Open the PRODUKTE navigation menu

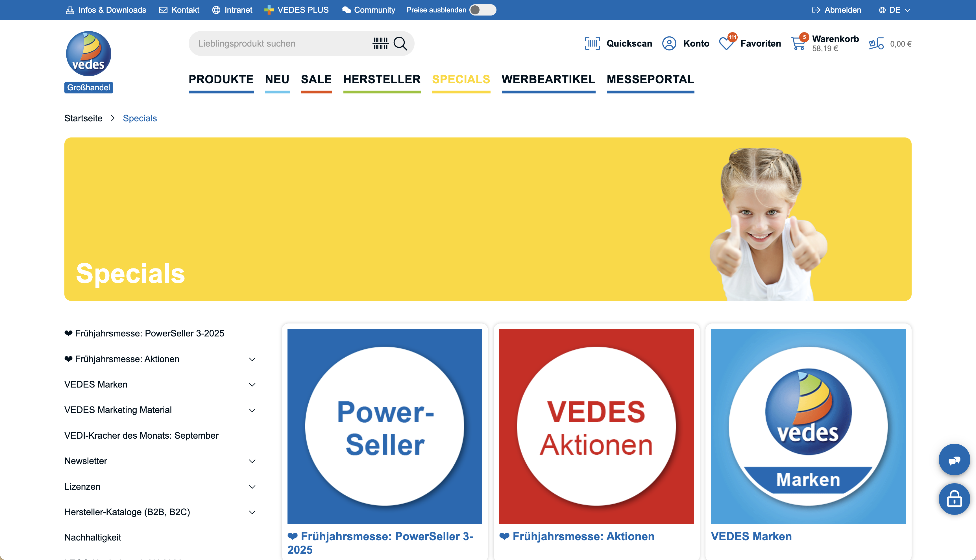coord(221,79)
